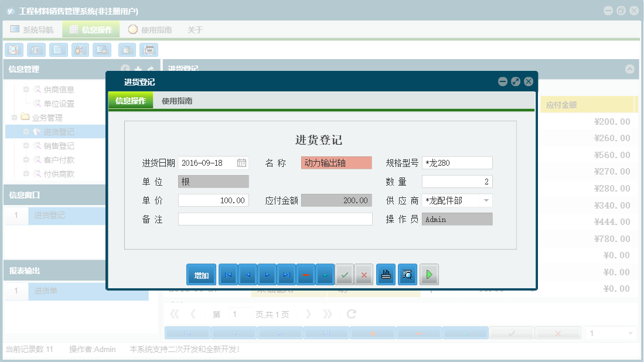644x362 pixels.
Task: Click the green play execute icon
Action: [428, 274]
